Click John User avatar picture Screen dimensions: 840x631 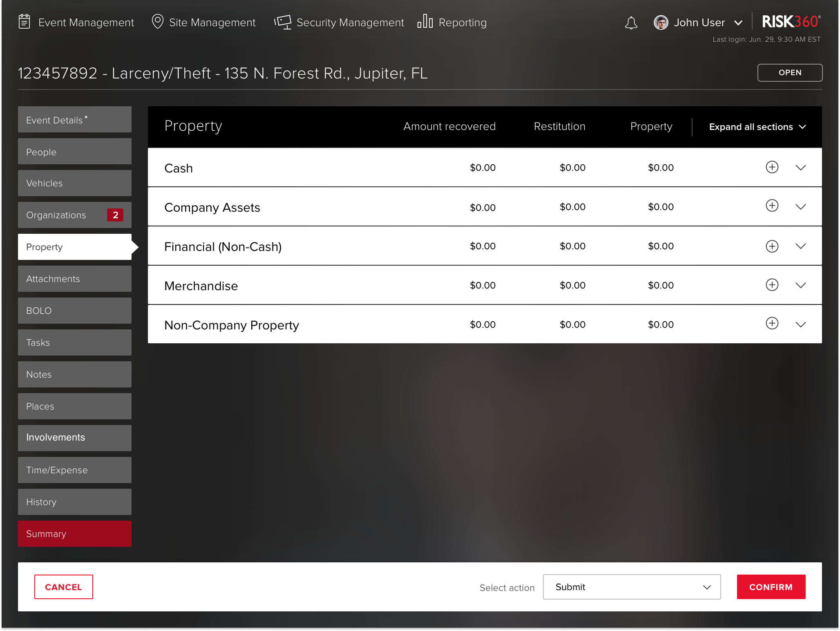pyautogui.click(x=661, y=22)
